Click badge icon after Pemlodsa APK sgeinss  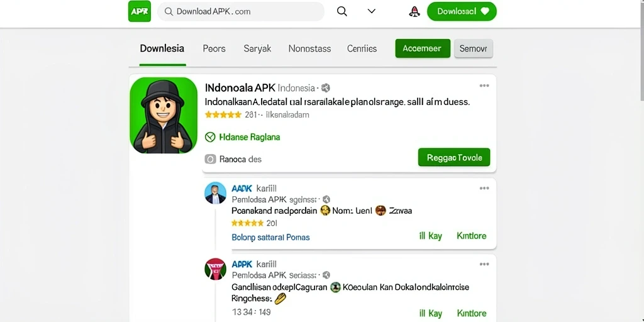(x=326, y=199)
